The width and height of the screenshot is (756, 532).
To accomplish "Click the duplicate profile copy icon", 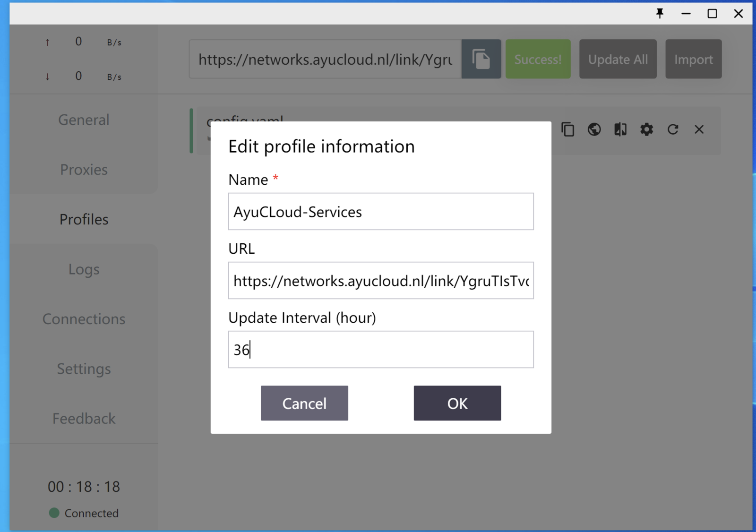I will pos(567,129).
